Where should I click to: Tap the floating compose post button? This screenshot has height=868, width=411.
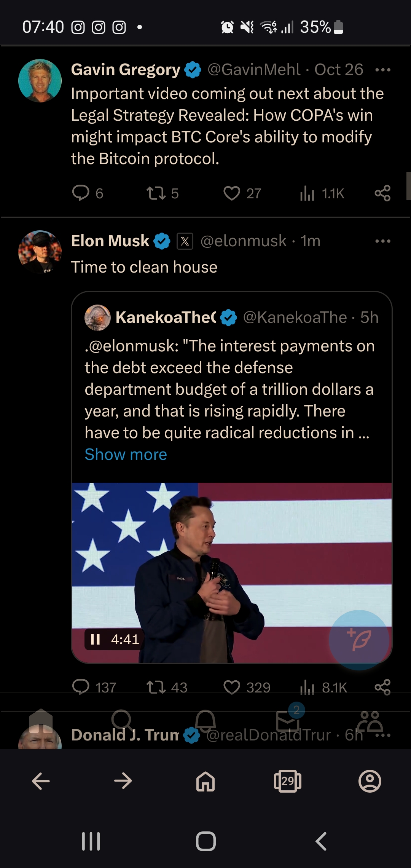pyautogui.click(x=359, y=640)
